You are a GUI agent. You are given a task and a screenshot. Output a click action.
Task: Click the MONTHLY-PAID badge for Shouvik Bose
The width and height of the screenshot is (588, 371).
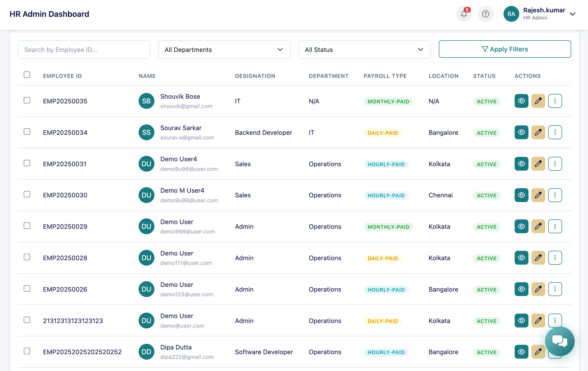388,101
